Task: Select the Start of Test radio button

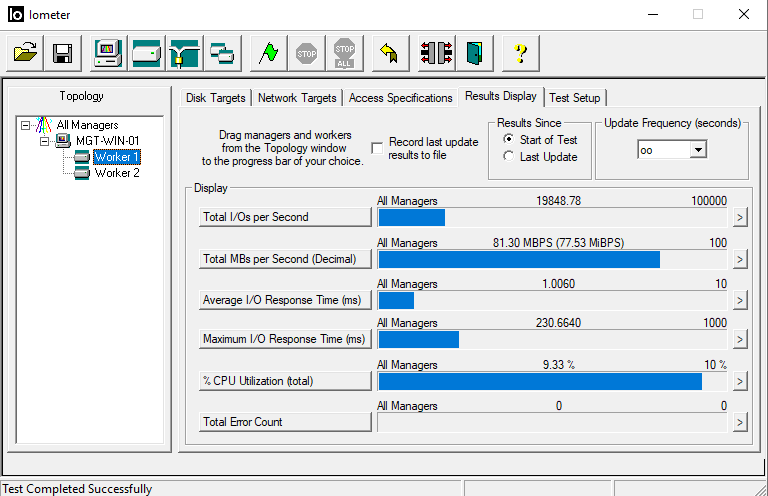Action: 509,140
